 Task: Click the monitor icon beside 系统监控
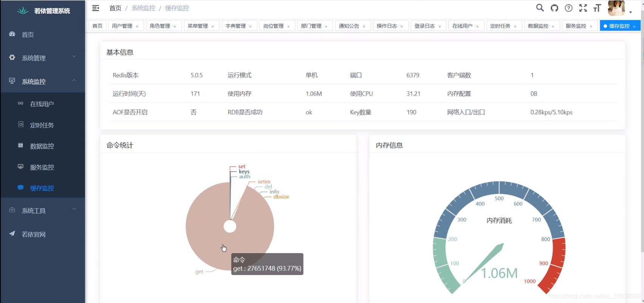(12, 81)
